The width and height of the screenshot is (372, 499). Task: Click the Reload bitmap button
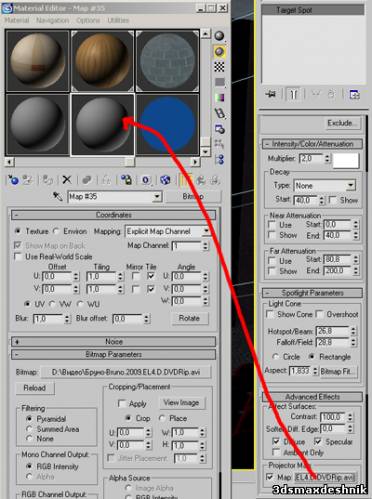[35, 388]
